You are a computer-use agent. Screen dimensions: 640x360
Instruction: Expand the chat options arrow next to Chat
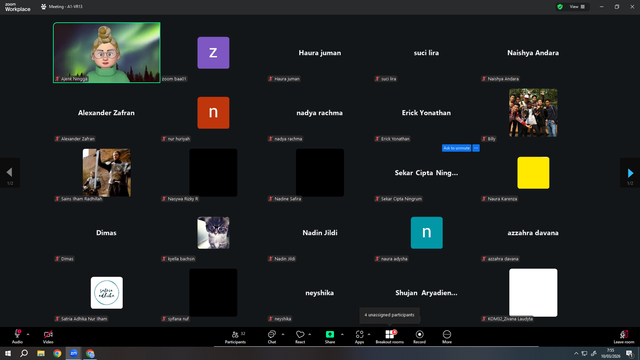pos(283,334)
